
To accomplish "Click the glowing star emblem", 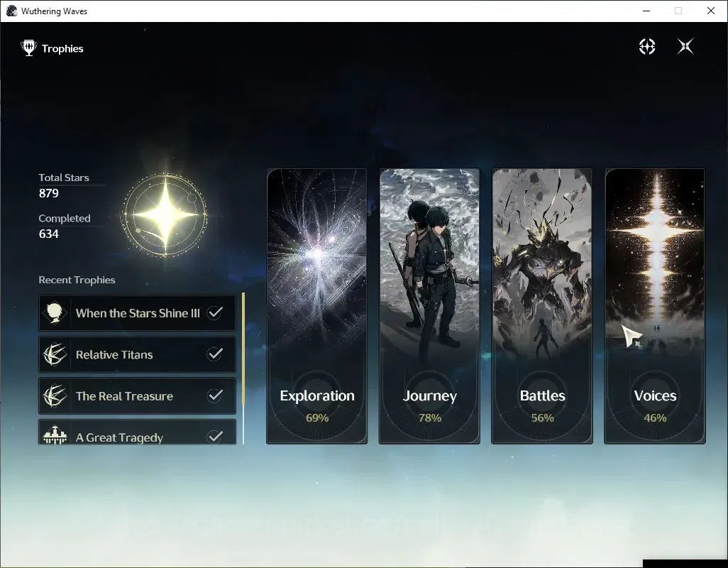I will [x=165, y=215].
